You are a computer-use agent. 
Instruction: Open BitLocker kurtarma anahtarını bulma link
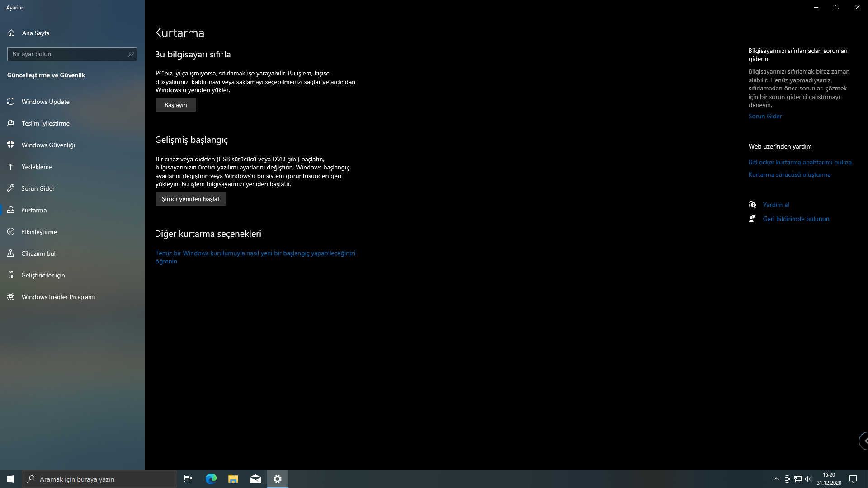(800, 162)
